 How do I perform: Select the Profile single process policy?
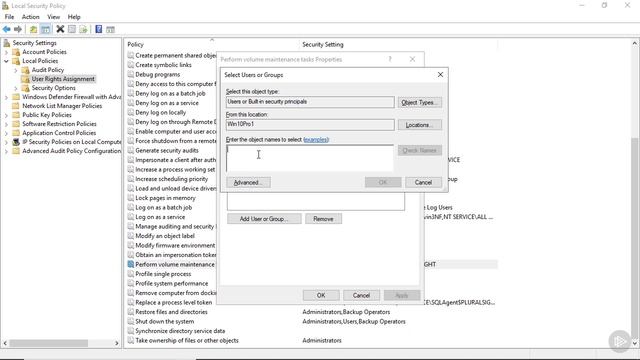coord(163,274)
